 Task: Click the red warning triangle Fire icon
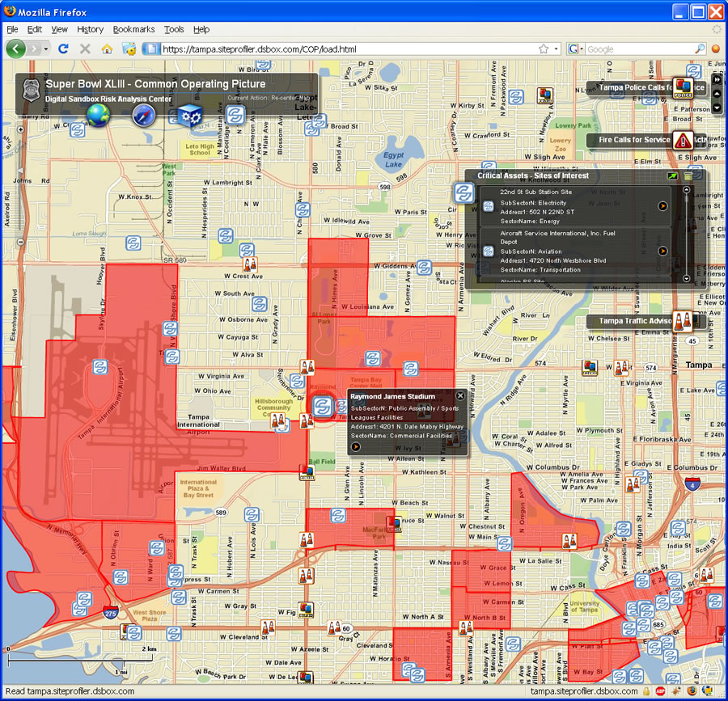[683, 140]
